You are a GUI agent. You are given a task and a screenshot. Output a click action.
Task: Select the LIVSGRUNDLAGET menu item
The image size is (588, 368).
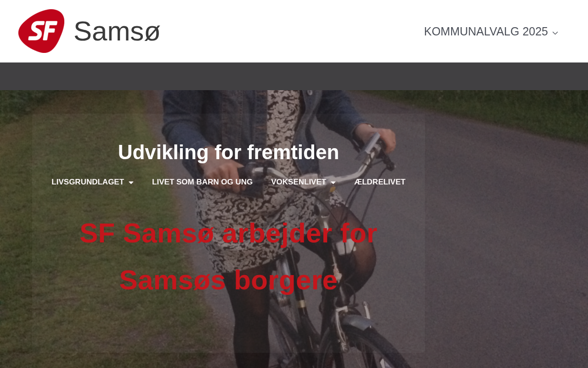click(88, 182)
